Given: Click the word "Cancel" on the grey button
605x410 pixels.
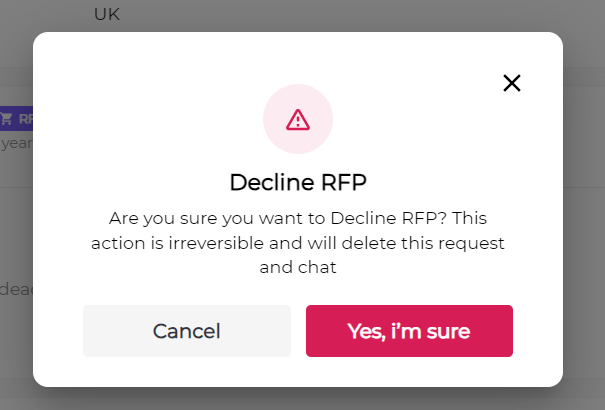Looking at the screenshot, I should click(x=186, y=331).
